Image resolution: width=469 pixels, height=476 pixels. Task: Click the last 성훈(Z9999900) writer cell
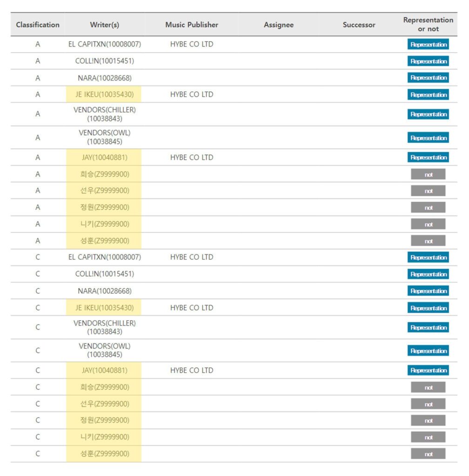pyautogui.click(x=104, y=454)
